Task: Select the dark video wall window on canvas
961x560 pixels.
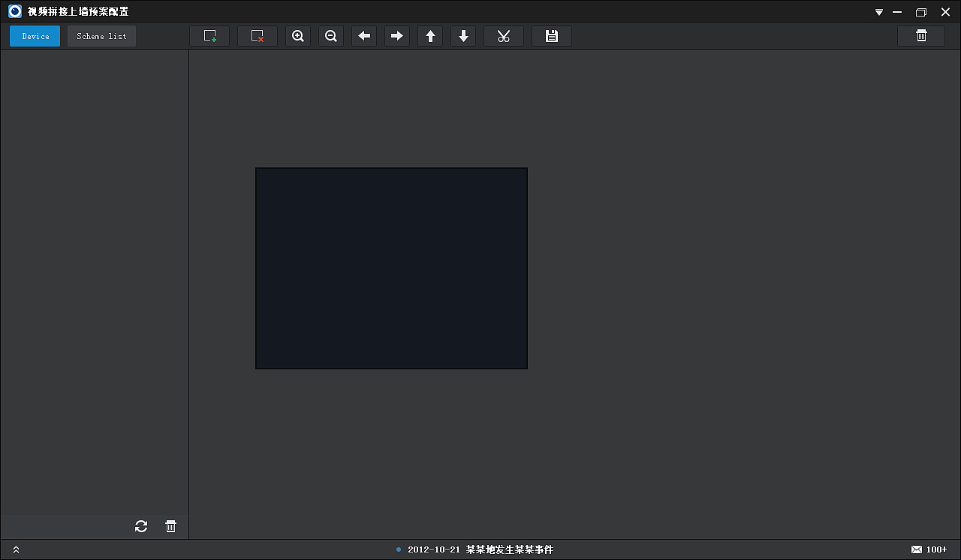Action: [391, 268]
